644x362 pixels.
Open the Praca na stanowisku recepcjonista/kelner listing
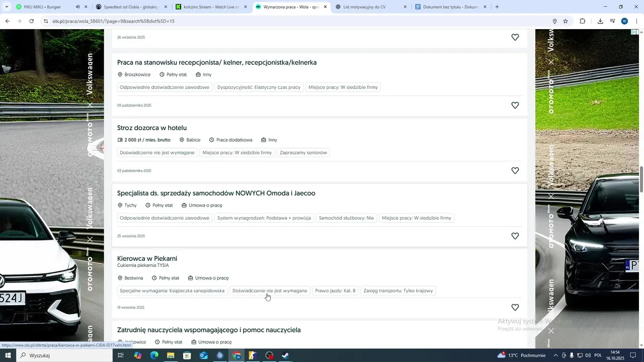[x=217, y=62]
